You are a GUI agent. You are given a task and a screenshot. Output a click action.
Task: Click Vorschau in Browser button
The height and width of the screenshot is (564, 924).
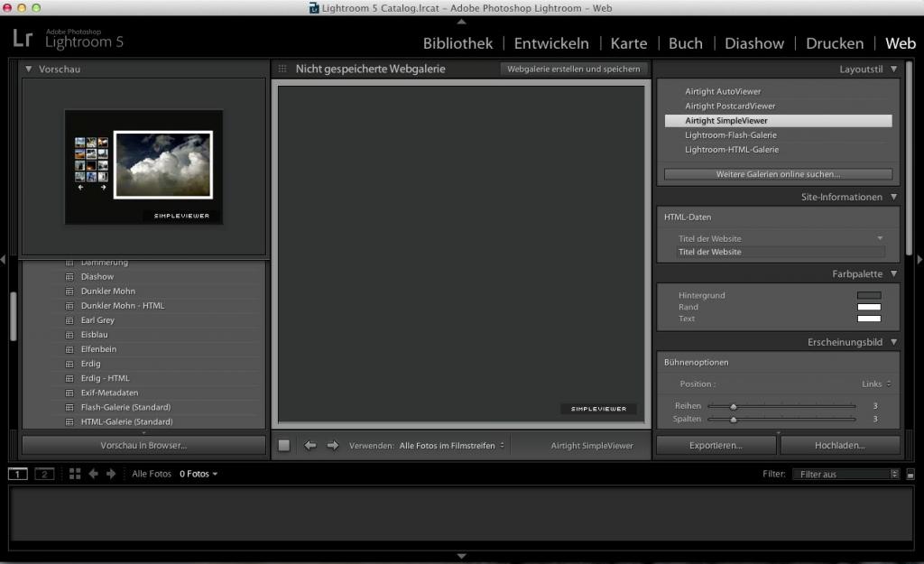143,446
